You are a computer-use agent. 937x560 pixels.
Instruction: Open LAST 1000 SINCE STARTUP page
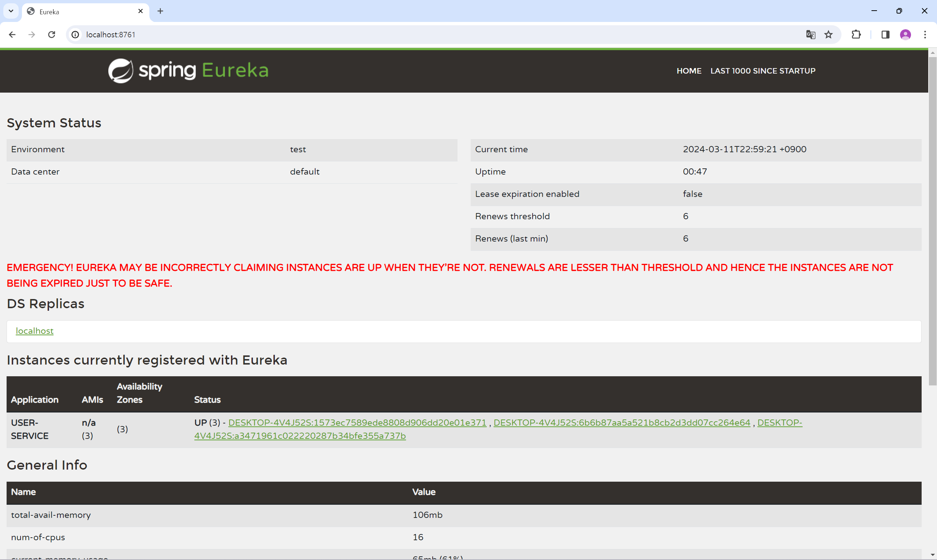pyautogui.click(x=763, y=71)
